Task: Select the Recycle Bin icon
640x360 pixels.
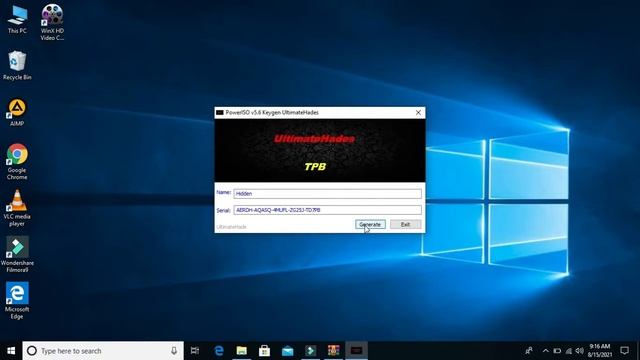Action: (x=17, y=65)
